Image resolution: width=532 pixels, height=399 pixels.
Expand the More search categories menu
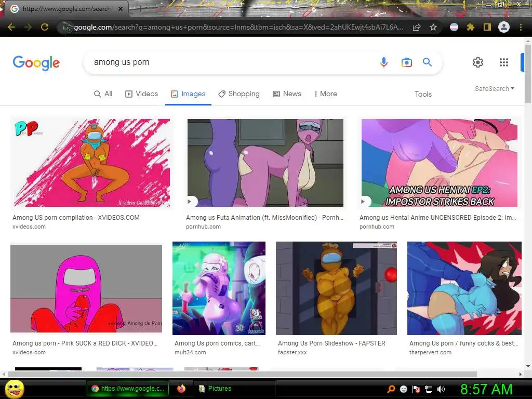(x=325, y=94)
